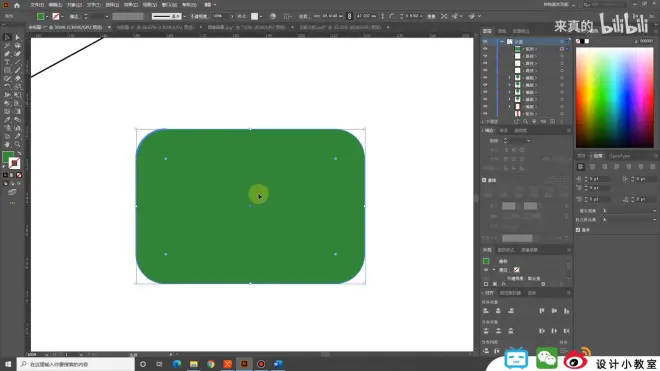Click the new layer icon in Layers panel
Viewport: 660px width, 371px height.
pyautogui.click(x=553, y=121)
